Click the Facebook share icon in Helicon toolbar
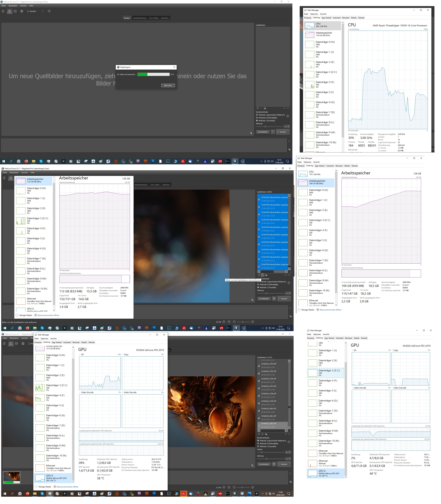The image size is (441, 504). [x=43, y=11]
